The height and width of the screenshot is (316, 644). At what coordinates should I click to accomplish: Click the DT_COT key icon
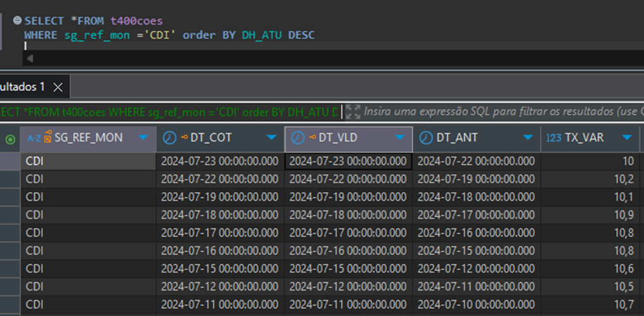coord(184,137)
